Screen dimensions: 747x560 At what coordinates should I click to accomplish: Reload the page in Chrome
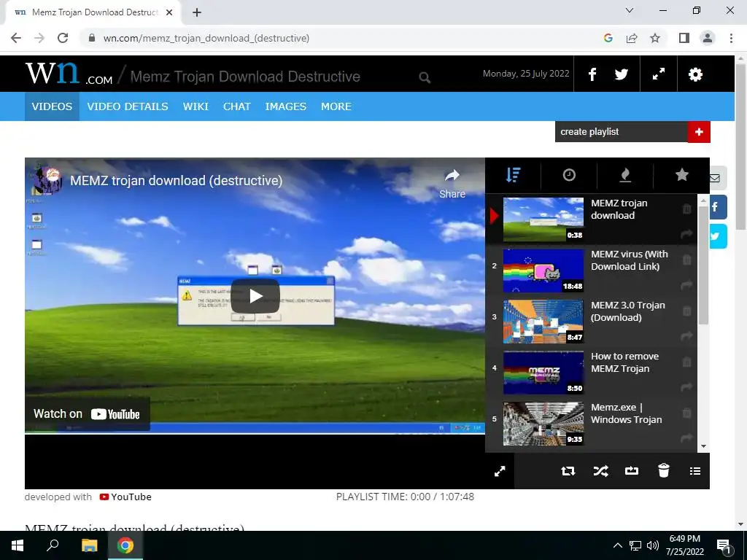tap(63, 38)
